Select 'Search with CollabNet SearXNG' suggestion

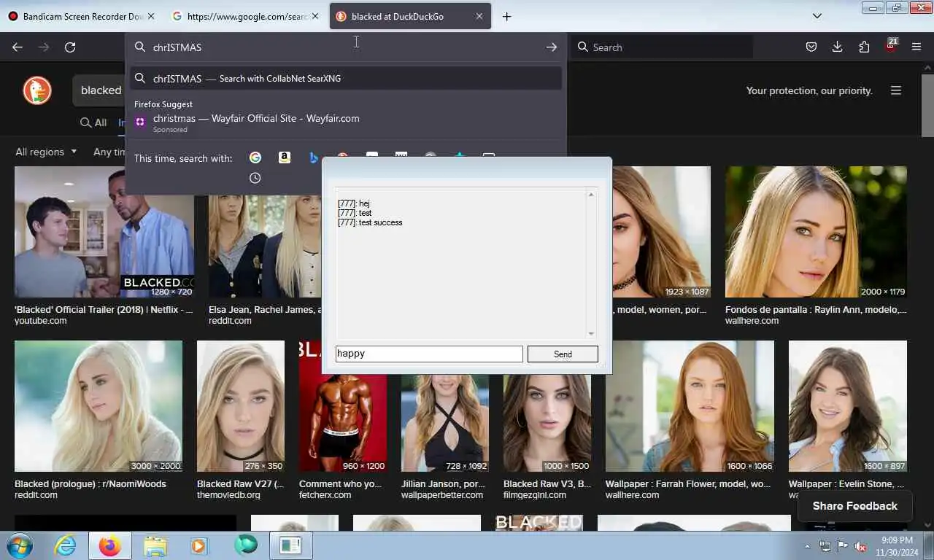346,78
